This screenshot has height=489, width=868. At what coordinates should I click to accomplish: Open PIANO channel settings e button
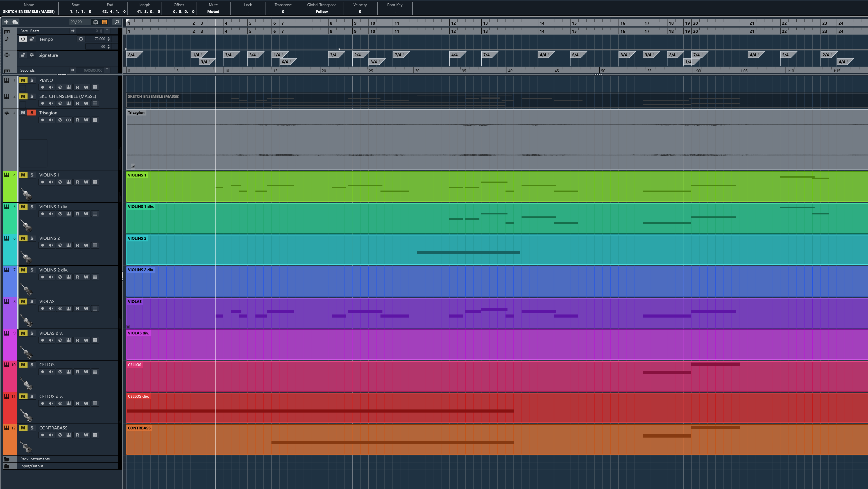tap(60, 87)
